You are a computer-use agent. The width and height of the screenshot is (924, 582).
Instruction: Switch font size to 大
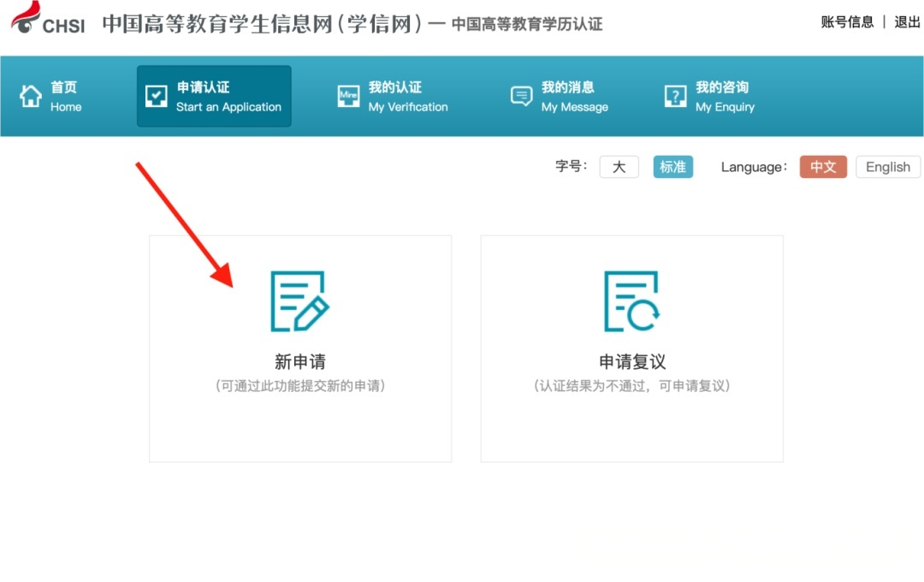tap(619, 167)
